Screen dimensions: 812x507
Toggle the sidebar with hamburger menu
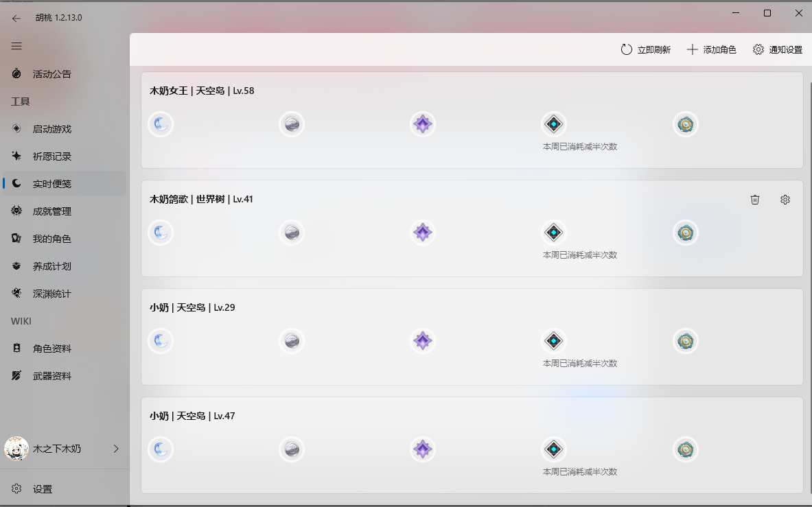(x=16, y=46)
